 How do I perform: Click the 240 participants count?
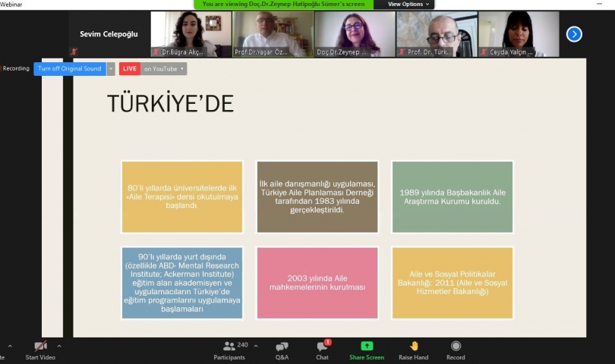242,345
